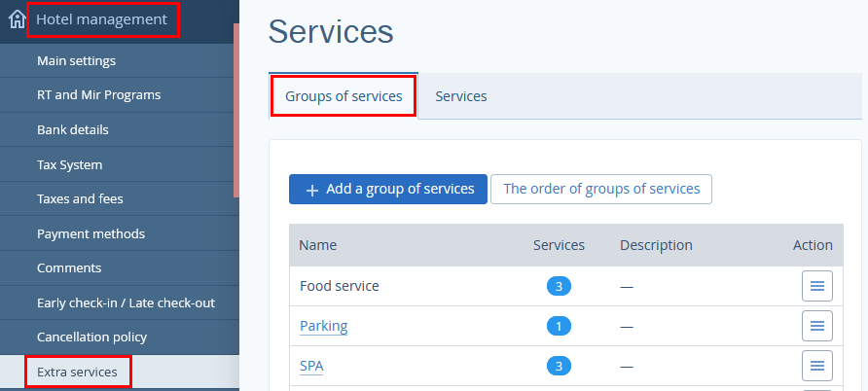868x391 pixels.
Task: Click the plus icon on Add a group button
Action: click(312, 190)
